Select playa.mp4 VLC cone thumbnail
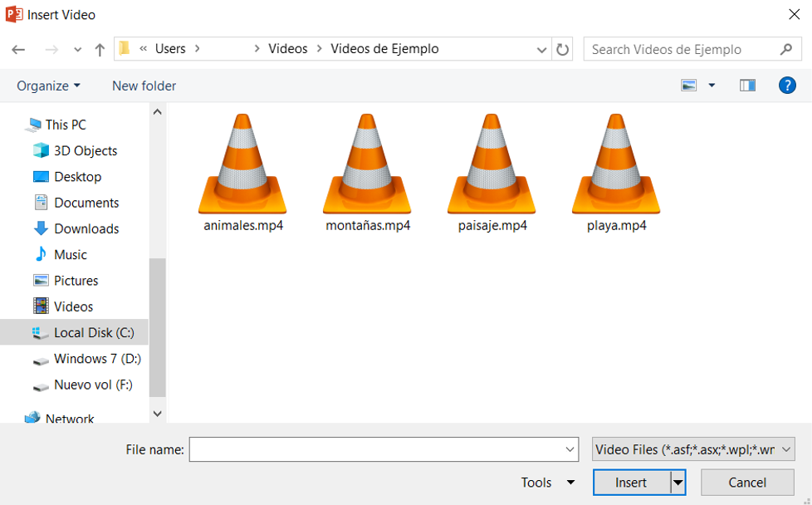 pos(616,164)
